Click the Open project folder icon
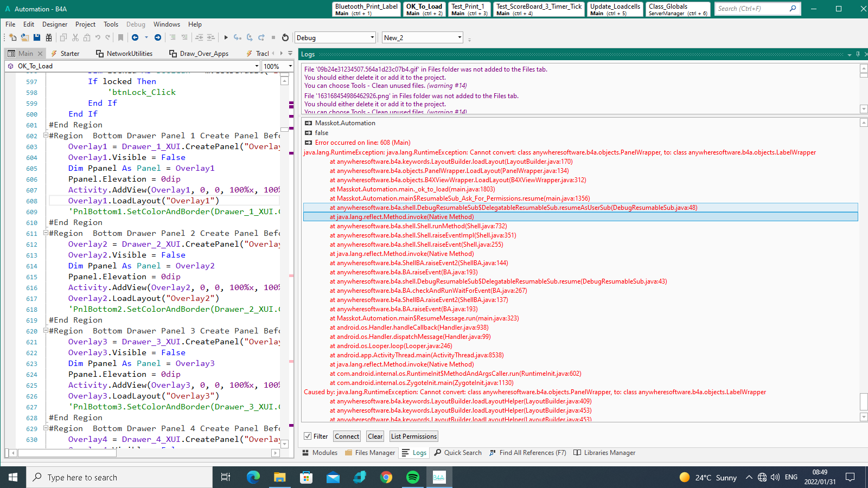This screenshot has height=488, width=868. click(x=25, y=37)
